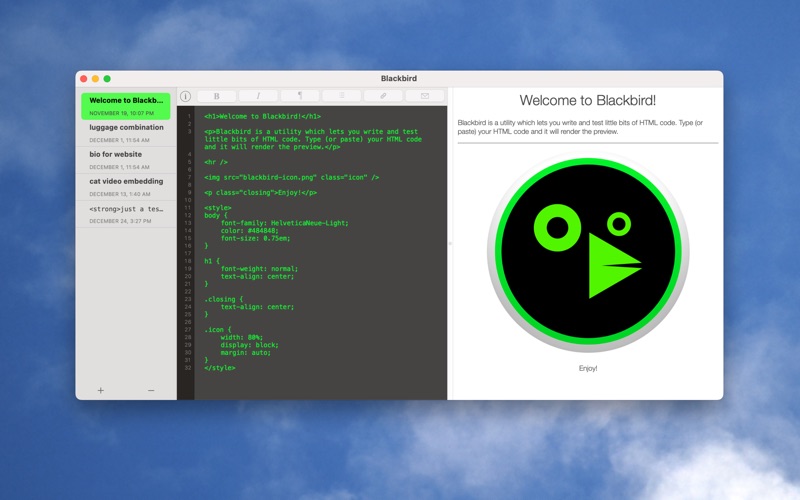Open the 'luggage combination' snippet

[x=126, y=133]
